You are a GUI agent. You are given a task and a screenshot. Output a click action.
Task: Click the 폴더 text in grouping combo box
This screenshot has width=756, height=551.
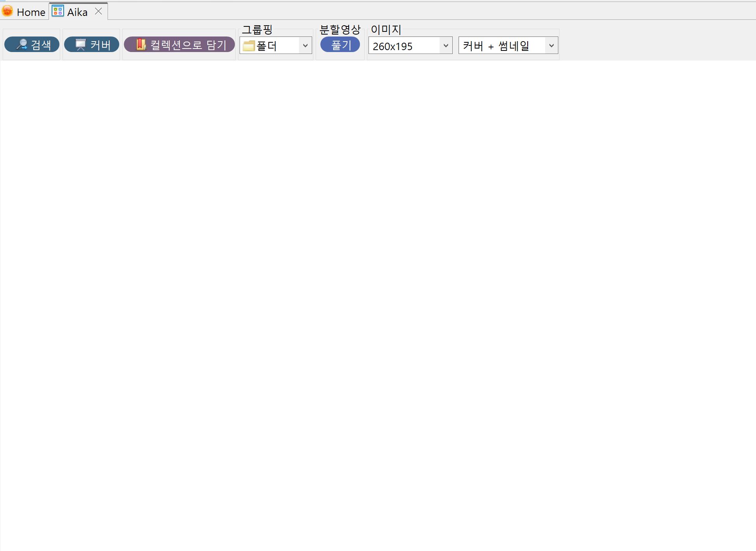(267, 46)
